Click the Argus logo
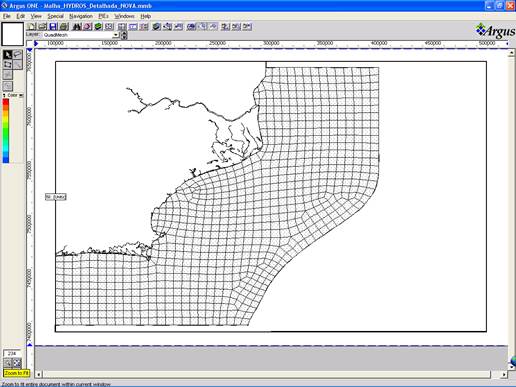This screenshot has width=516, height=387. (x=495, y=31)
